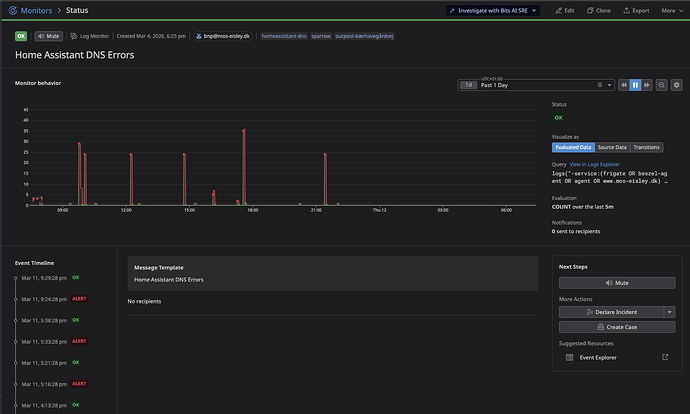Open Investigate with Bits AI SRE dropdown
Screen dimensions: 690x414
(493, 11)
